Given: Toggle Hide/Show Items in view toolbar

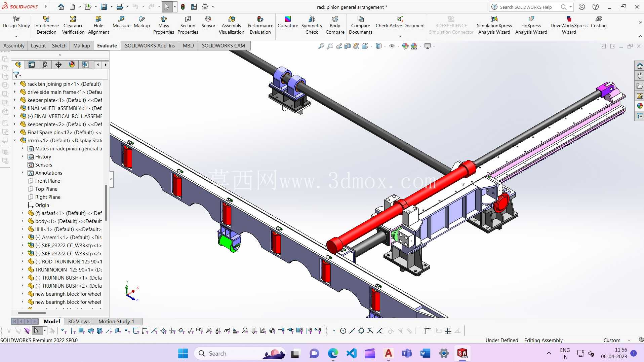Looking at the screenshot, I should click(x=392, y=46).
